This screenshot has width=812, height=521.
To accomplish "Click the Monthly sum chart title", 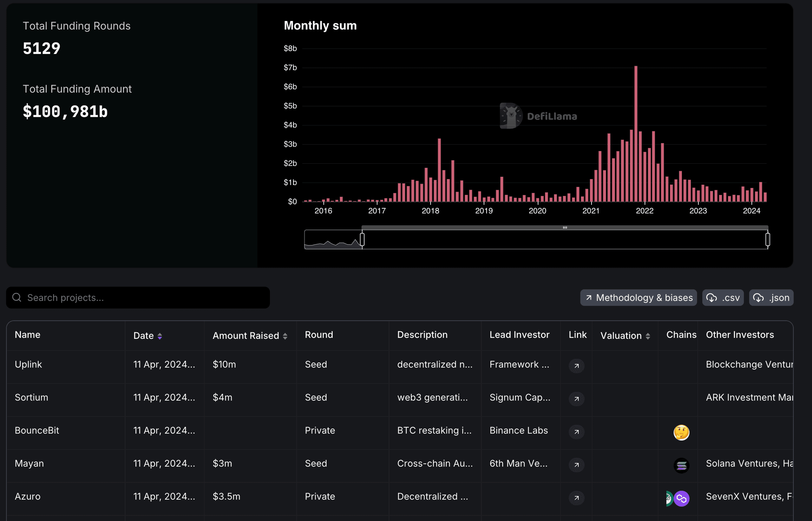I will 320,25.
